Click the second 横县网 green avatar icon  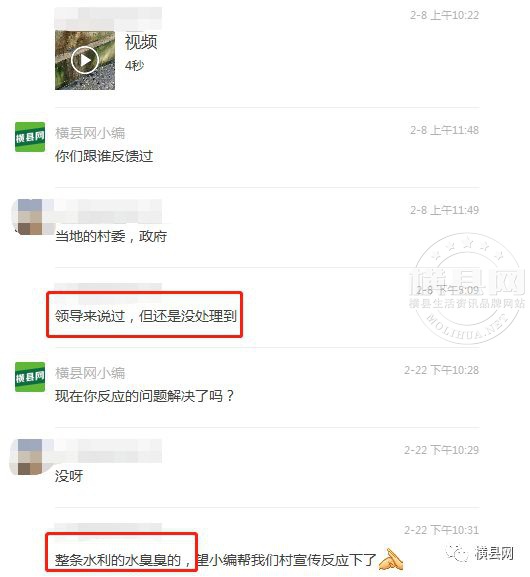[30, 377]
